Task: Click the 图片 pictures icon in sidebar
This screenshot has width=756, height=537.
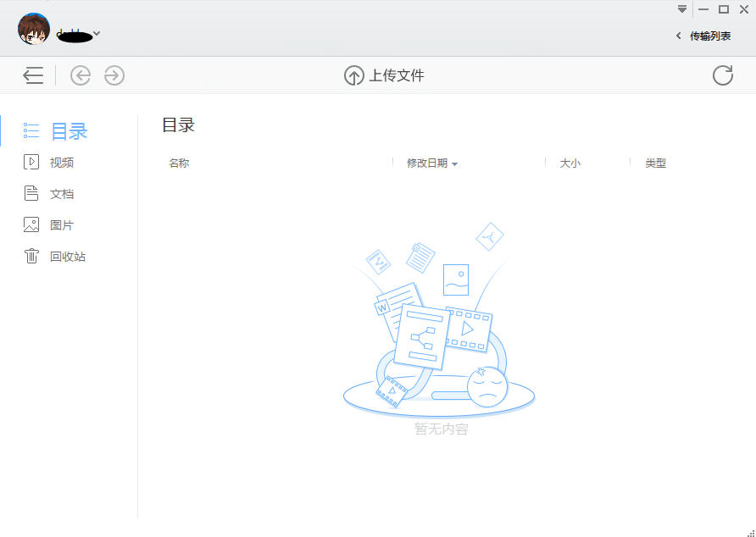Action: 31,224
